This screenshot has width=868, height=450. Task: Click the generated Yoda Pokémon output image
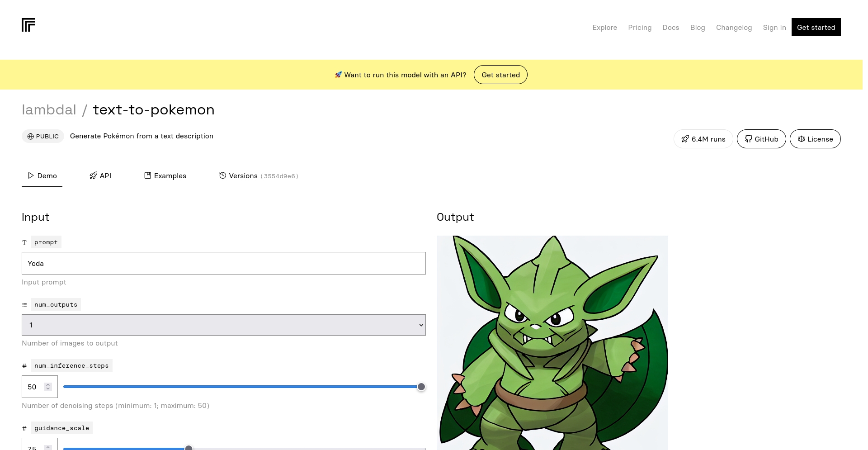pyautogui.click(x=552, y=343)
